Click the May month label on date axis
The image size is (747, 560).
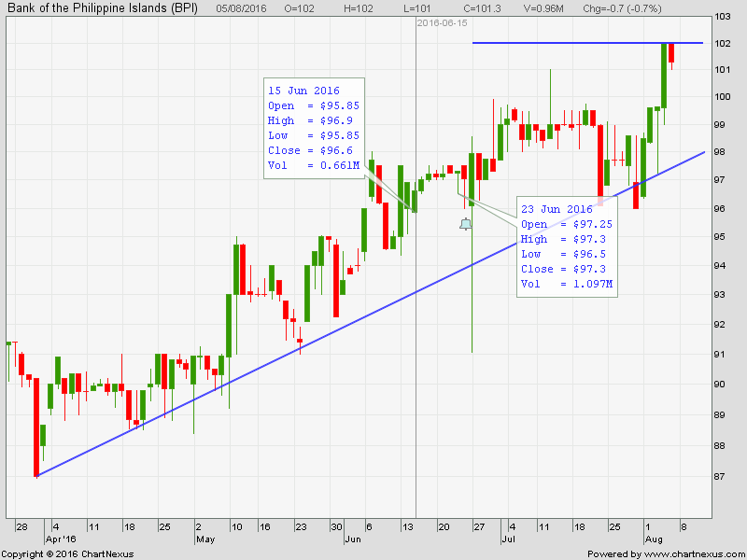205,539
